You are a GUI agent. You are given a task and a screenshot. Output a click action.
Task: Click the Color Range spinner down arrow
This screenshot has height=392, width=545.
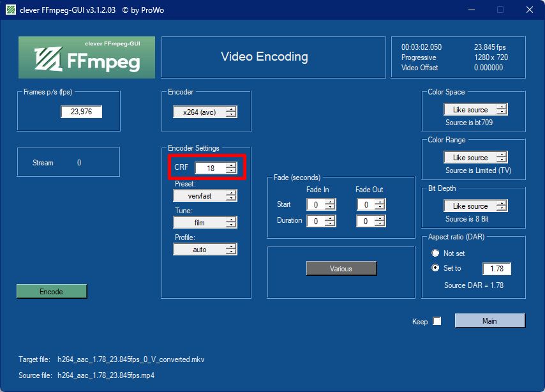[x=502, y=160]
